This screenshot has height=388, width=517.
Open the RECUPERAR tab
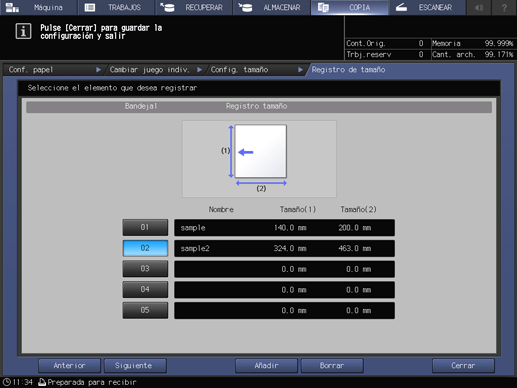194,7
